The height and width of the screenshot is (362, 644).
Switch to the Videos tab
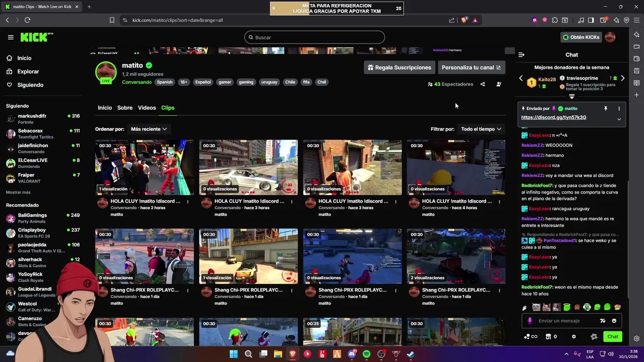pos(147,108)
